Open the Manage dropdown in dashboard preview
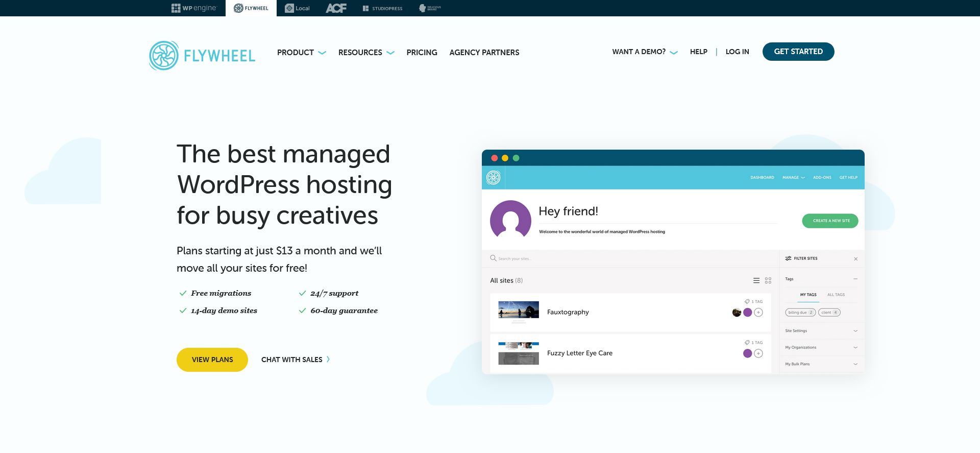 [x=793, y=178]
